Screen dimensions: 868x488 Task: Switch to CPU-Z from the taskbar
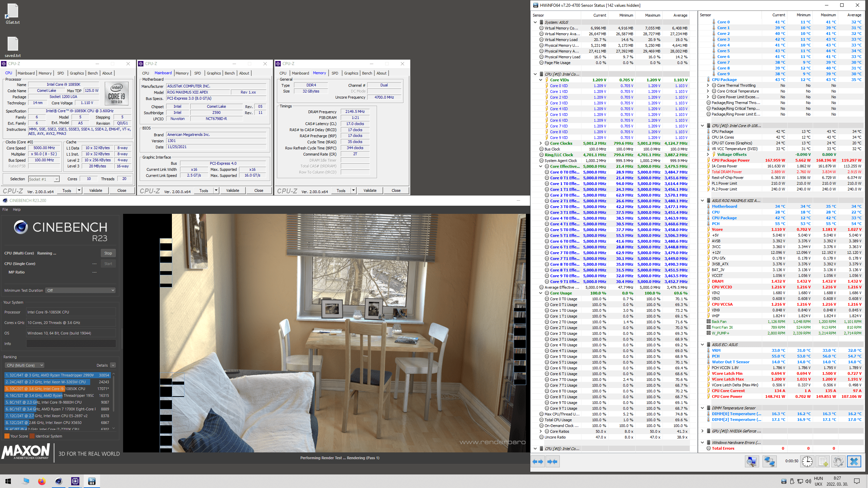(x=75, y=481)
